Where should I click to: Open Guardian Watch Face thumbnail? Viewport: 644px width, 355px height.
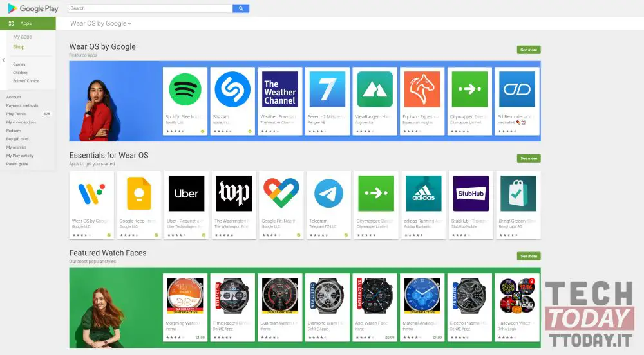(x=280, y=296)
